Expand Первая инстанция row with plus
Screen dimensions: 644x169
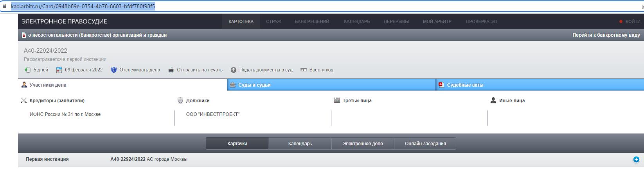pos(636,159)
